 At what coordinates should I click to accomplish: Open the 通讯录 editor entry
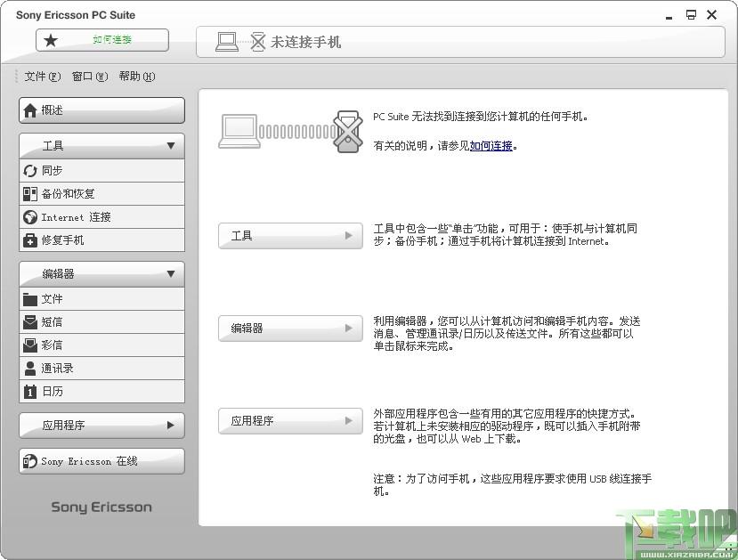pos(101,369)
